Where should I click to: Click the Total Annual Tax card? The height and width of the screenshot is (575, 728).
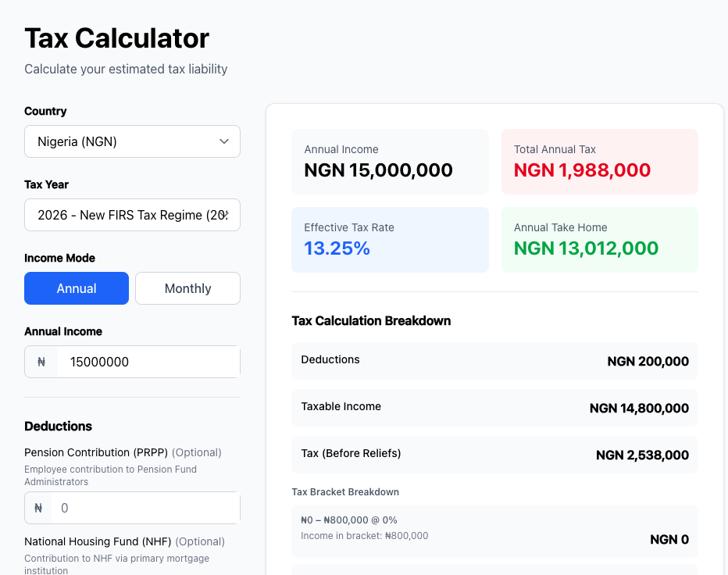point(599,162)
